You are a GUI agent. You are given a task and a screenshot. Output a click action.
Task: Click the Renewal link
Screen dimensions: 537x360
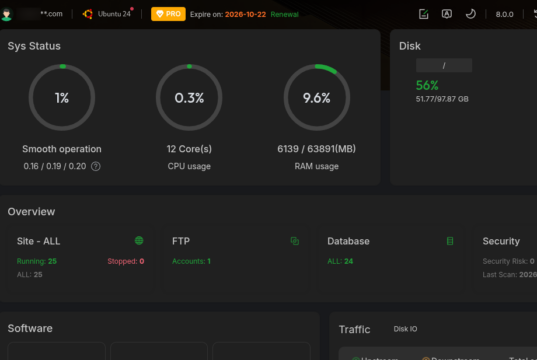pyautogui.click(x=284, y=14)
